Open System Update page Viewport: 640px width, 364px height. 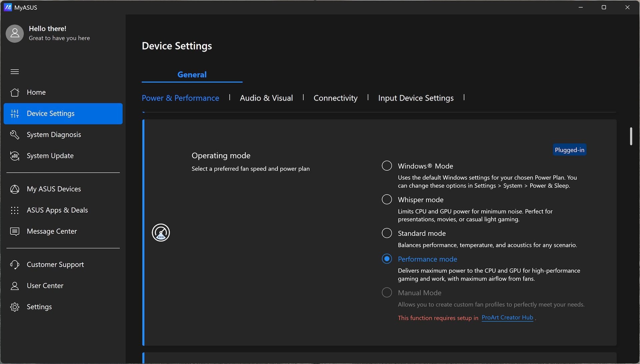pyautogui.click(x=63, y=156)
